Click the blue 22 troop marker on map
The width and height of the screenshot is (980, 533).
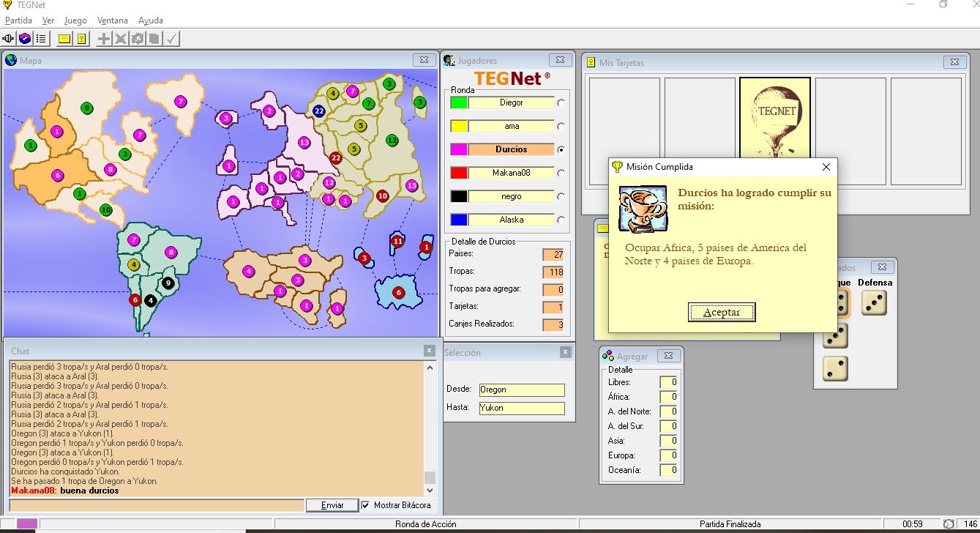pyautogui.click(x=318, y=111)
